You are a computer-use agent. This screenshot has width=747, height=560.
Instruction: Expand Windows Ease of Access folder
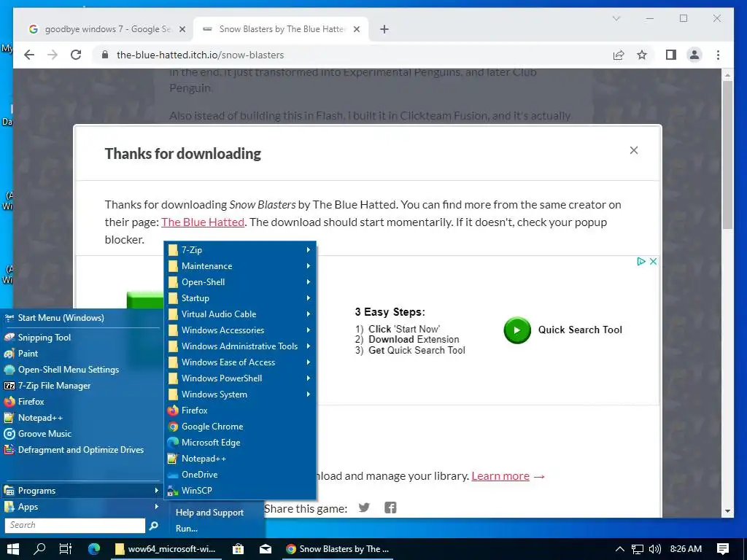[240, 362]
